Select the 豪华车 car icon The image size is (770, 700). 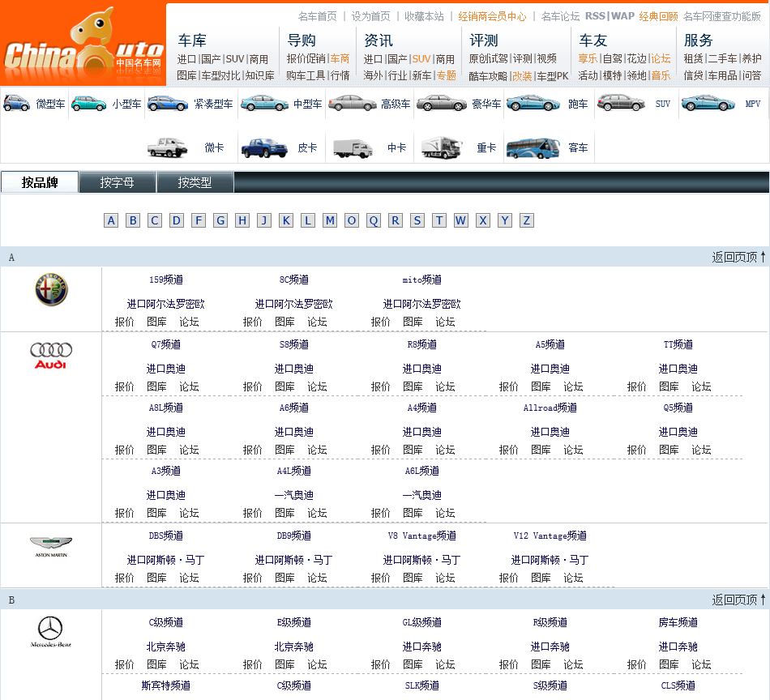(442, 103)
